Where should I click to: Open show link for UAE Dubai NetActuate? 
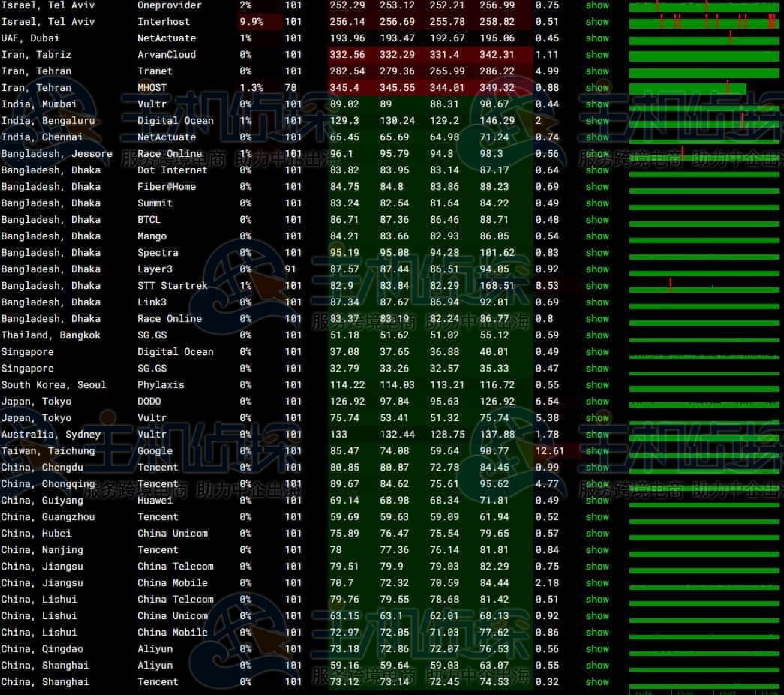597,38
